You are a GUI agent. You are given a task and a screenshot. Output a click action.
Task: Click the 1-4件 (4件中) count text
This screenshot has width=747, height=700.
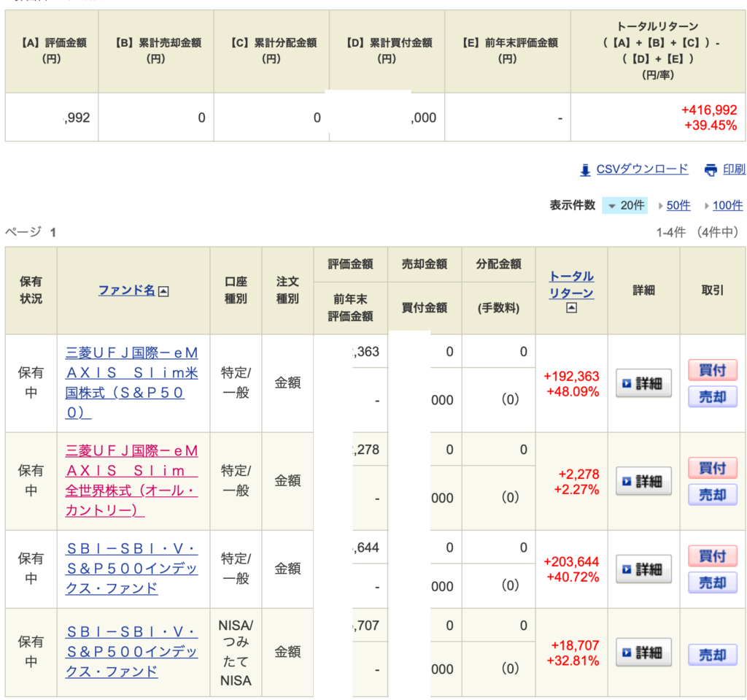point(697,232)
